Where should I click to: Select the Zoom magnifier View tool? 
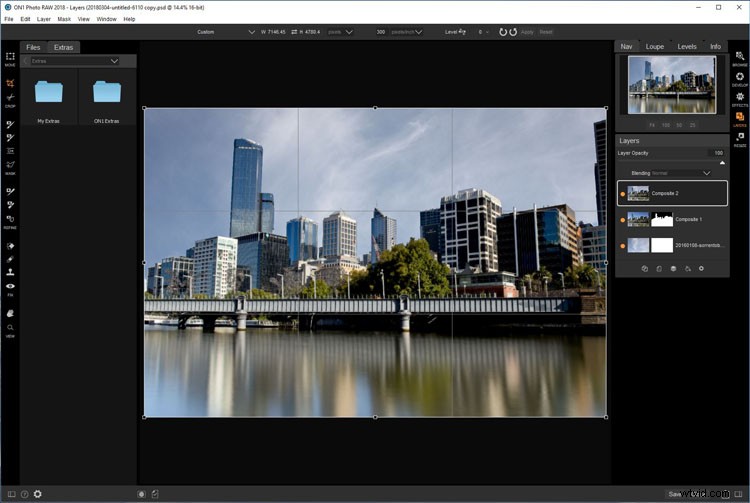click(x=10, y=328)
